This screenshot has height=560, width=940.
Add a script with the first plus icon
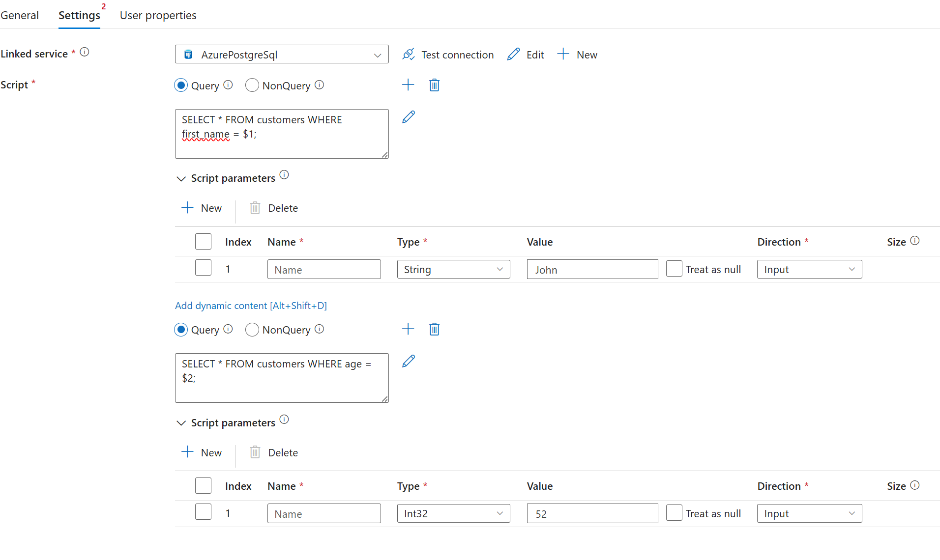pos(408,85)
